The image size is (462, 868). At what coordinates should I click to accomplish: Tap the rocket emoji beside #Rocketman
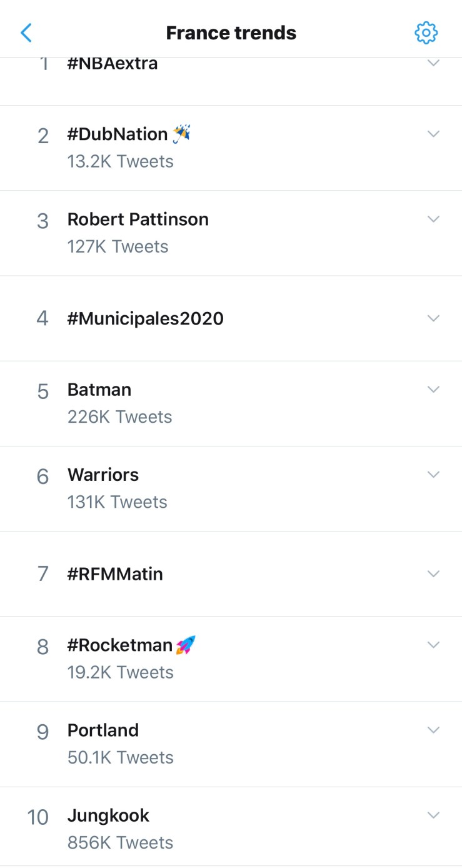coord(186,645)
